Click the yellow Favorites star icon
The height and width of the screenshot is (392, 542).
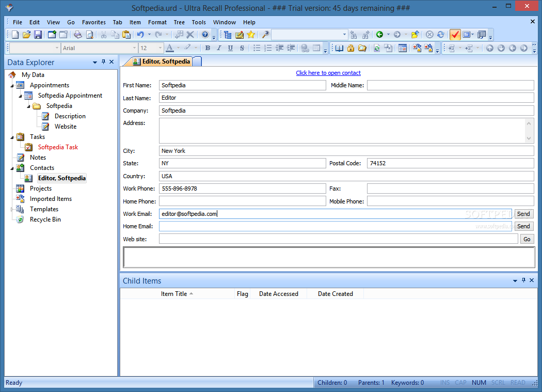pos(251,35)
